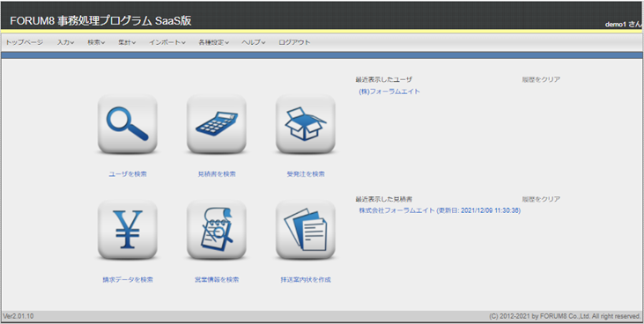Go to トップページ in the menu bar
This screenshot has height=324, width=644.
point(25,42)
